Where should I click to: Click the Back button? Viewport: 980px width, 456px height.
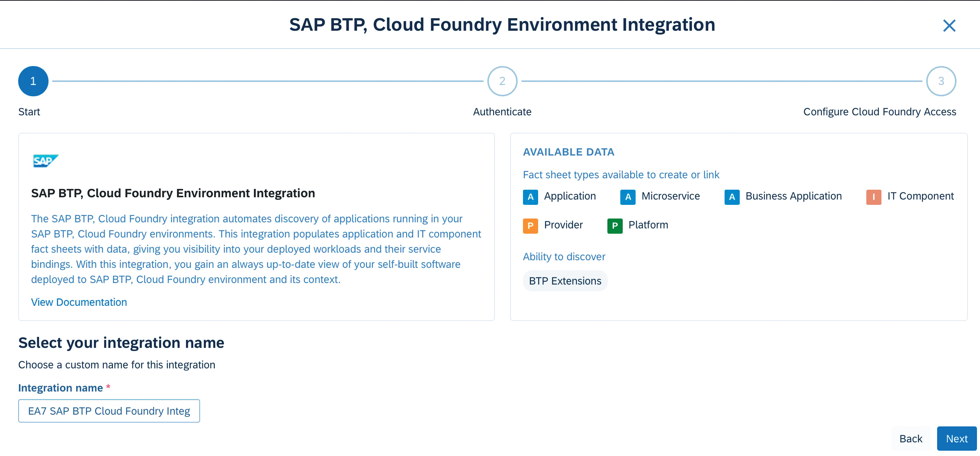910,439
